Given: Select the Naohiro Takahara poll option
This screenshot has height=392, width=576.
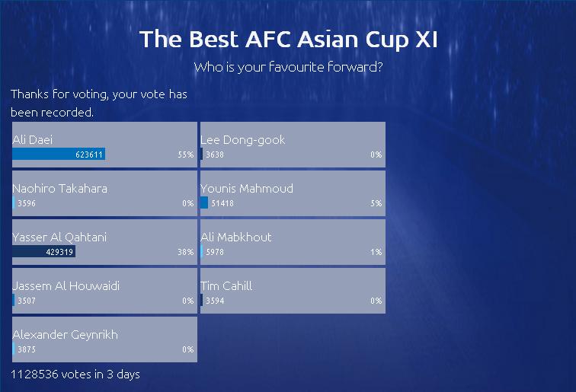Looking at the screenshot, I should click(x=59, y=189).
